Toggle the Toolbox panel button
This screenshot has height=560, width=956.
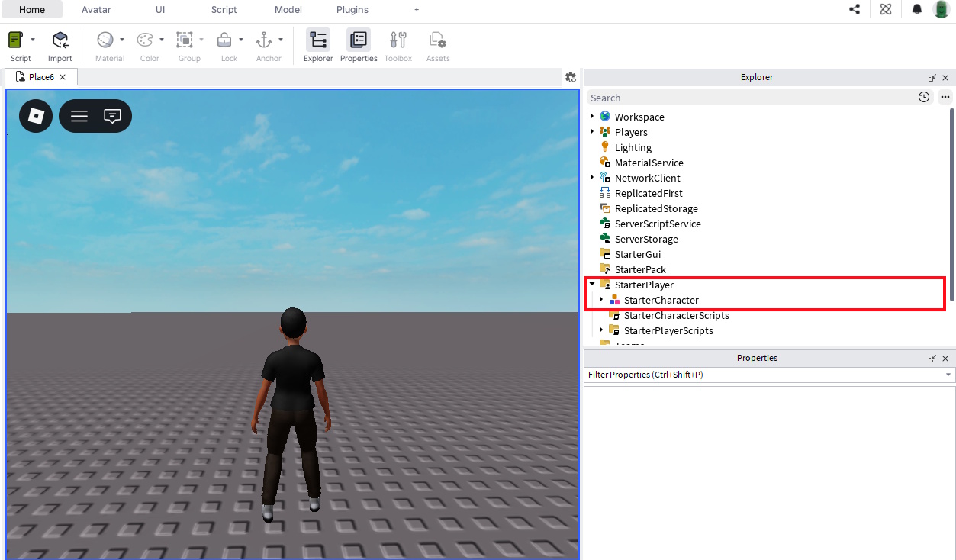coord(398,40)
